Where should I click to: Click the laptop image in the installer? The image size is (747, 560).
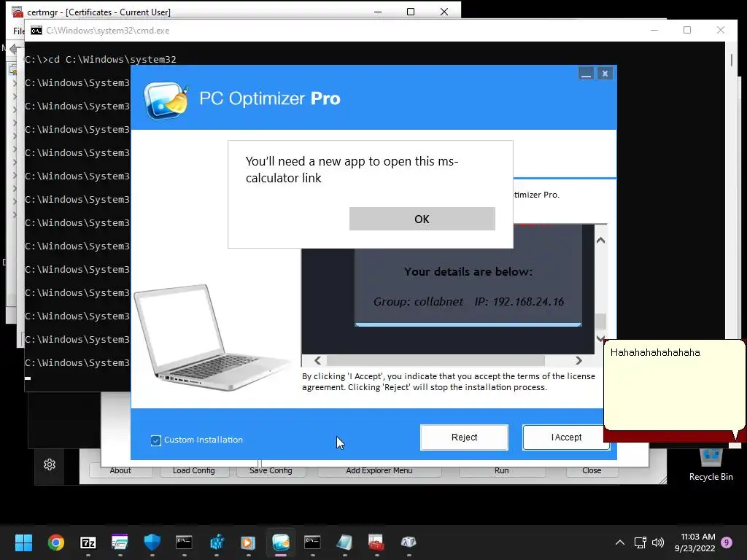212,337
